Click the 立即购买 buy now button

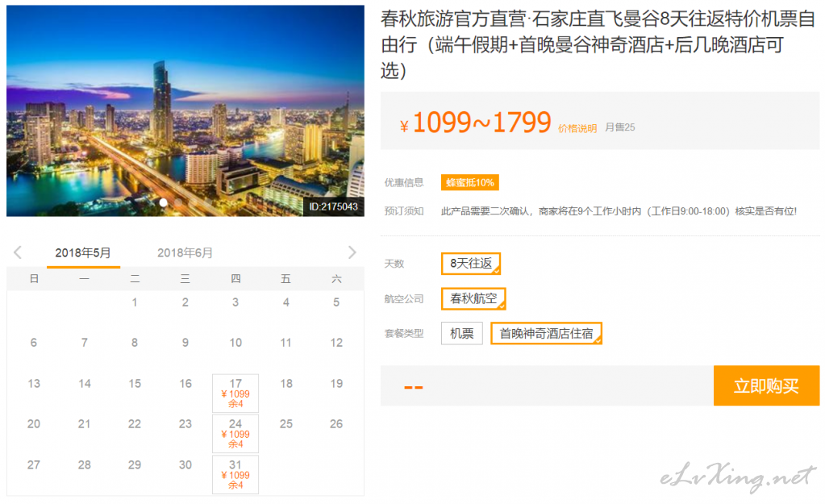click(766, 386)
